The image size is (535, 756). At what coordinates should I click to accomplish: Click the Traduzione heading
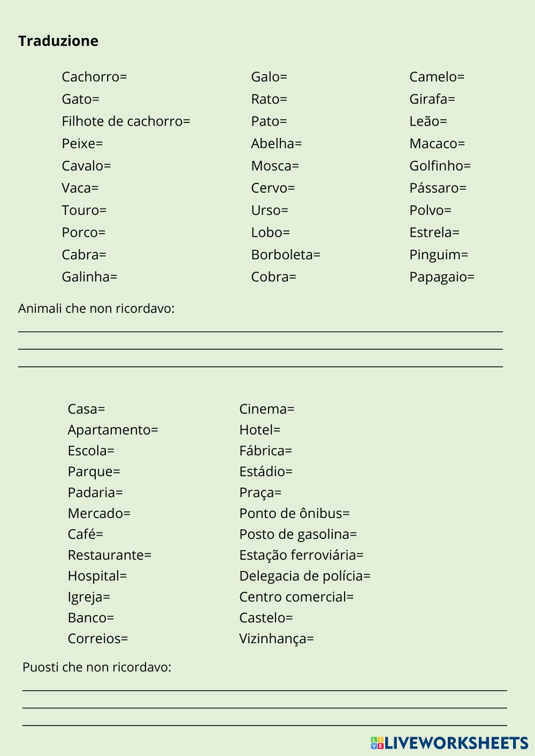pos(58,41)
